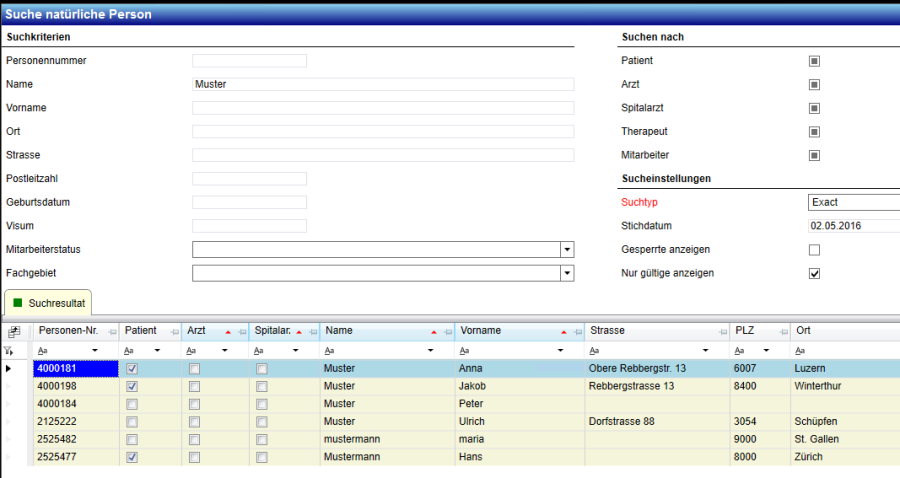Screen dimensions: 900x478
Task: Click the filter operator icon under Name column
Action: tap(329, 351)
